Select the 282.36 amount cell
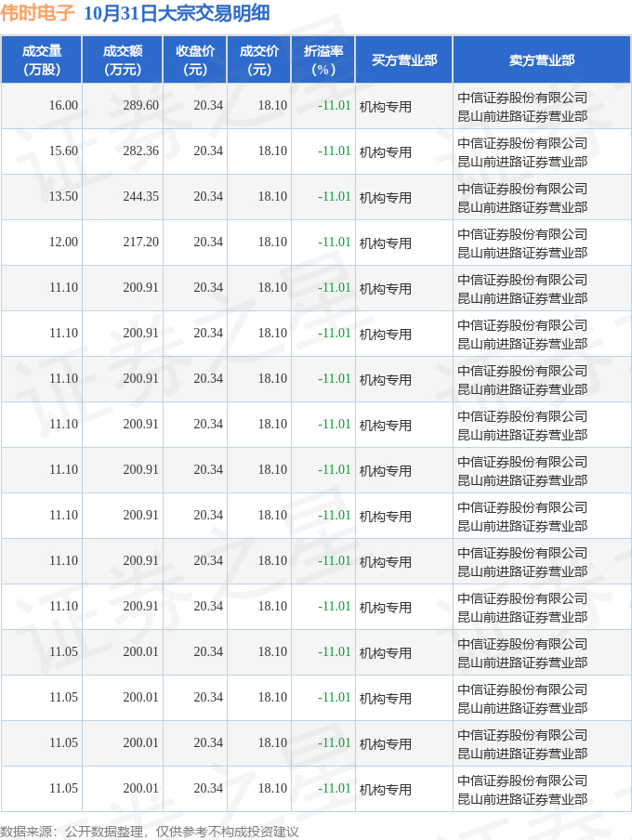The height and width of the screenshot is (840, 632). pos(140,151)
